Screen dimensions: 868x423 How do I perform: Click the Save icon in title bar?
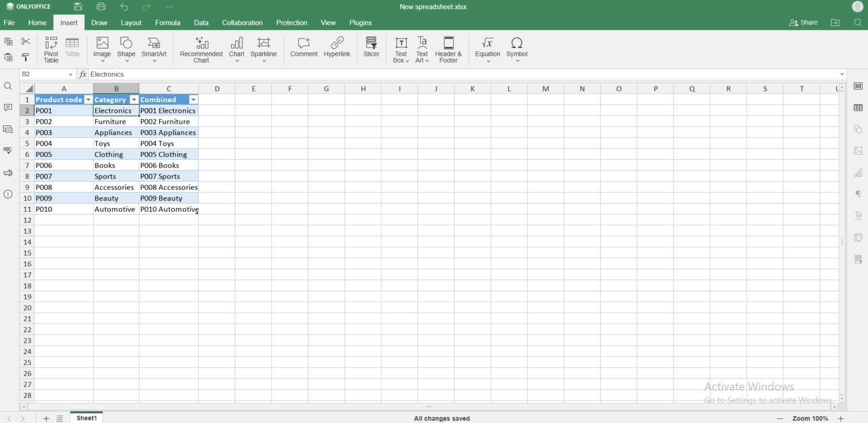coord(78,7)
